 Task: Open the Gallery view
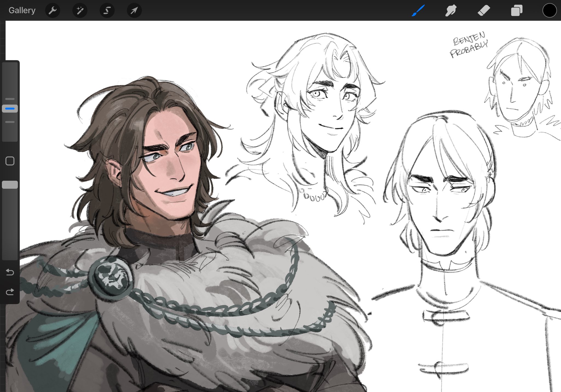click(22, 10)
